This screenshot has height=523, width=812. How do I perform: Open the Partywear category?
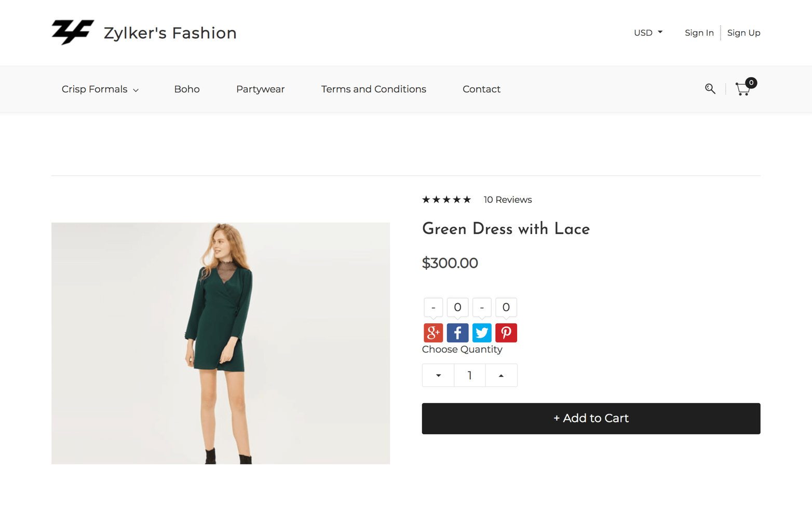tap(260, 89)
